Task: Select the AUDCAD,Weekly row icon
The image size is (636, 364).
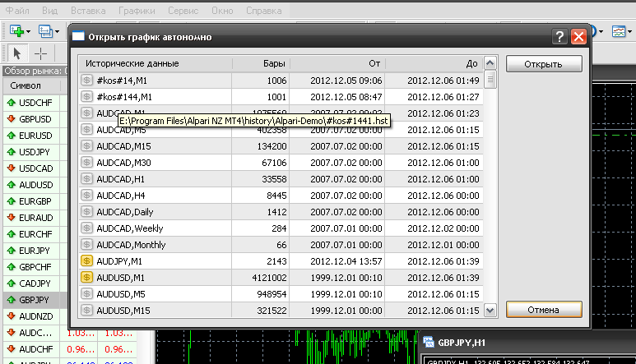Action: pyautogui.click(x=86, y=228)
